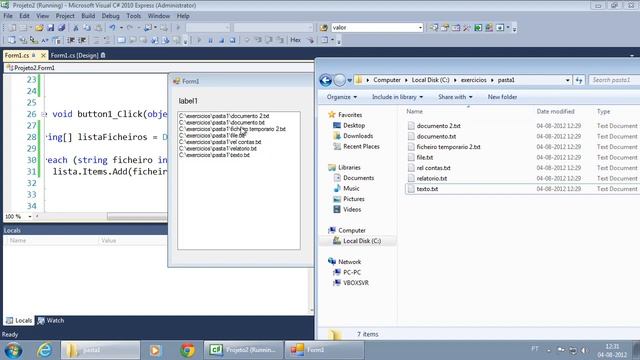Screen dimensions: 640x360
Task: Click the Properties Window toolbar icon
Action: click(x=445, y=28)
